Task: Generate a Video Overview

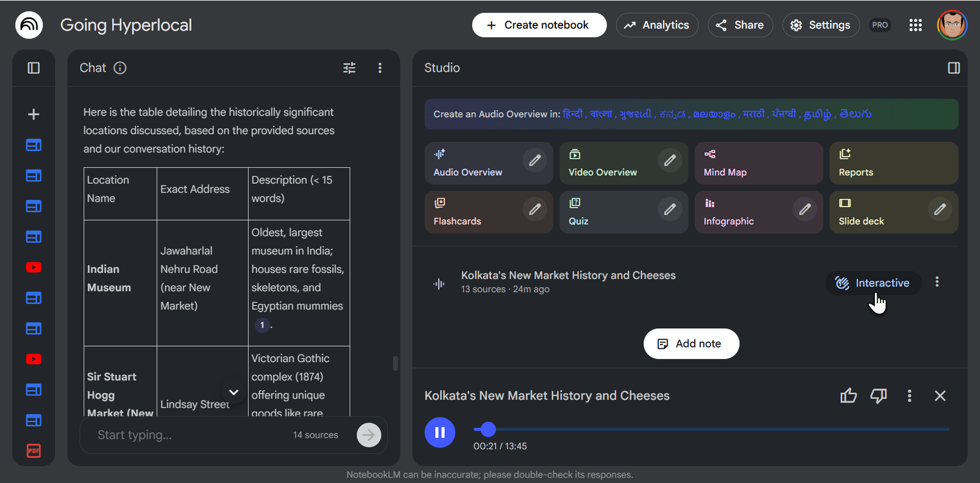Action: click(624, 163)
